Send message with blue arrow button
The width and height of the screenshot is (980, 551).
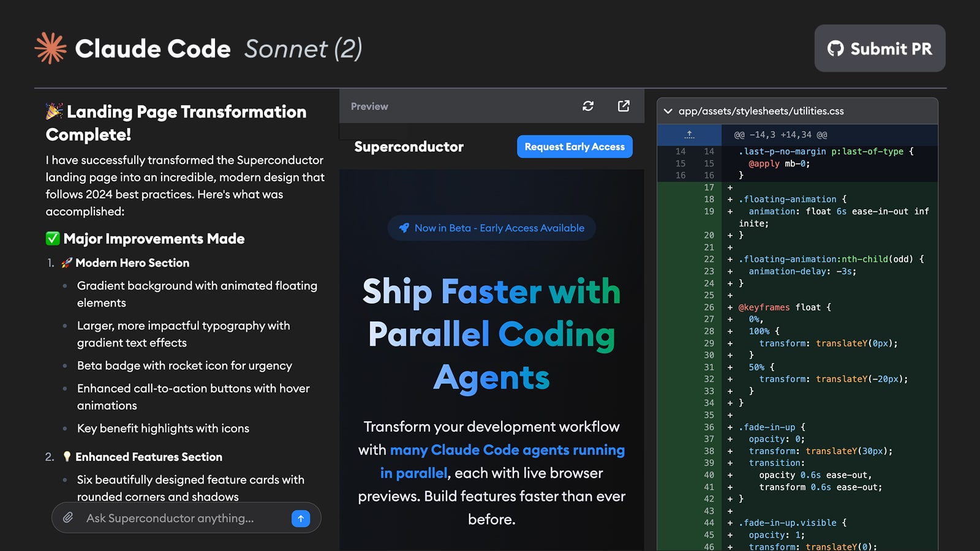(301, 518)
